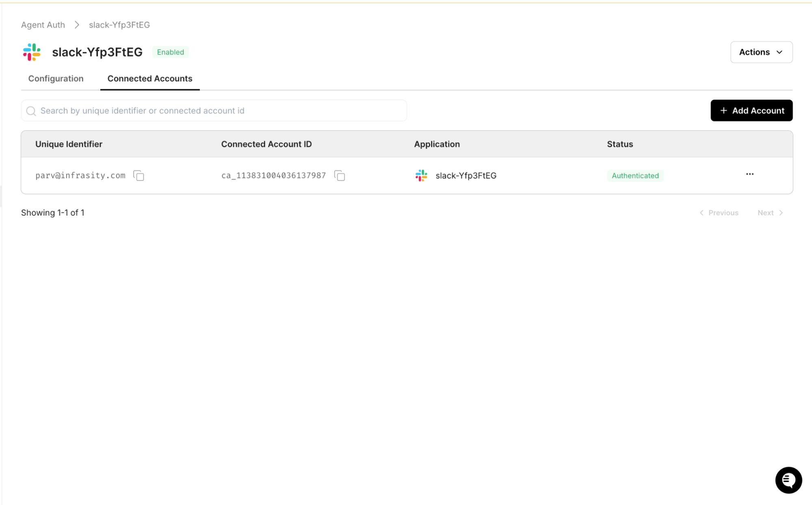The height and width of the screenshot is (505, 812).
Task: Focus the unique identifier search field
Action: (219, 111)
